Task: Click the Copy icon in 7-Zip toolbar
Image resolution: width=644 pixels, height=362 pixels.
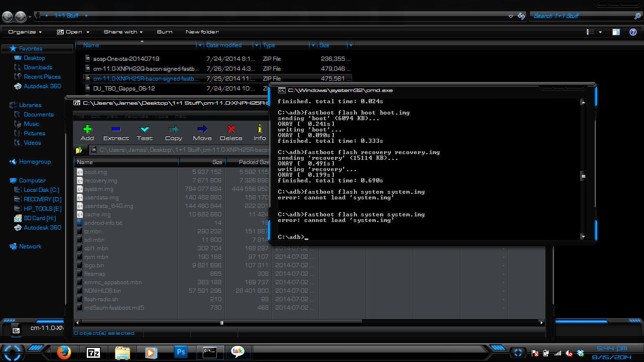Action: tap(173, 129)
